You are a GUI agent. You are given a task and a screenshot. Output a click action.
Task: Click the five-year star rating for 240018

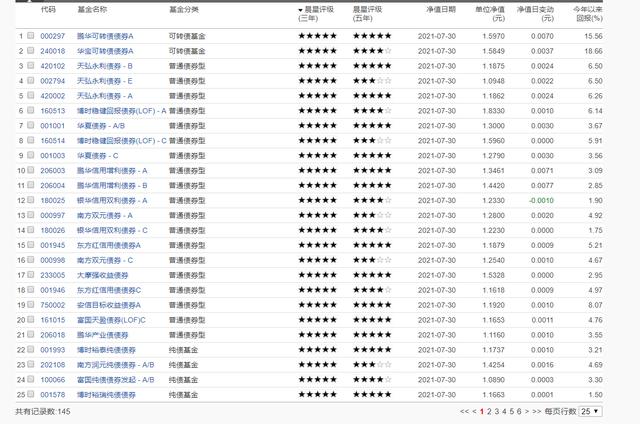(372, 51)
